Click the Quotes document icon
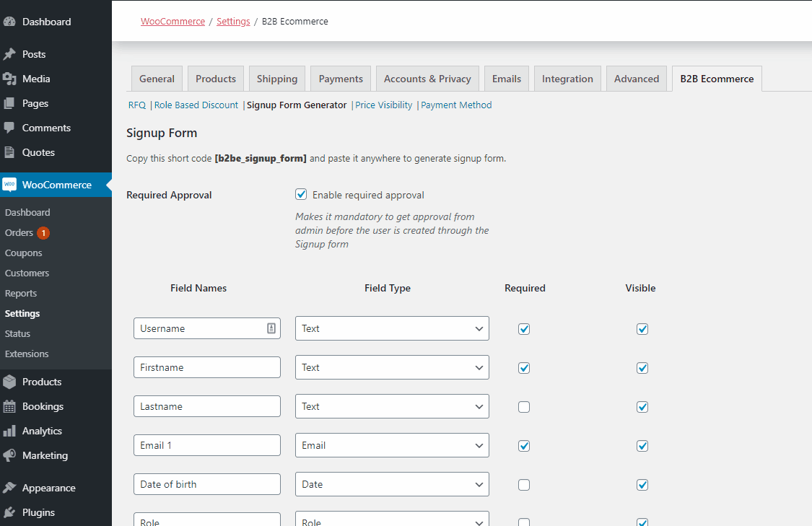The height and width of the screenshot is (526, 812). coord(9,152)
